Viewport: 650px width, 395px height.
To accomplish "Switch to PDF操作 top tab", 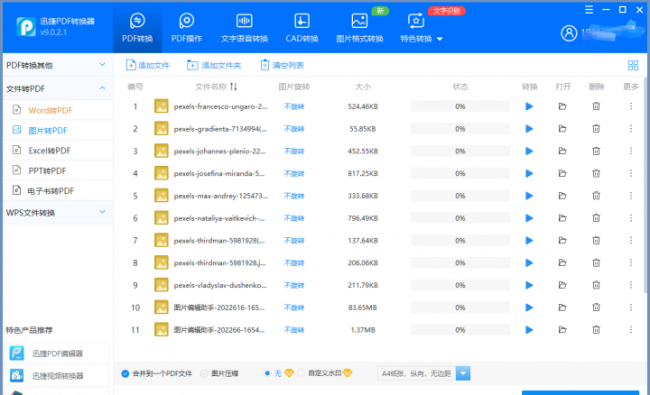I will (187, 28).
